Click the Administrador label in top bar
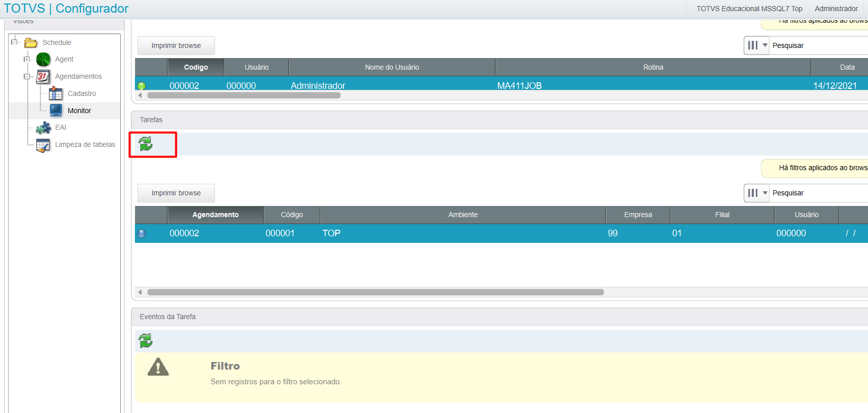 click(x=836, y=9)
